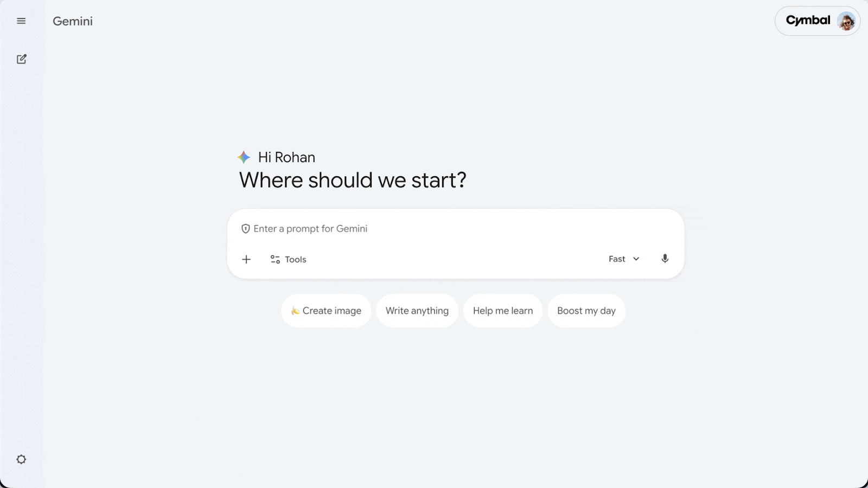Click the Cymbal brand logo
The image size is (868, 488).
(x=808, y=21)
